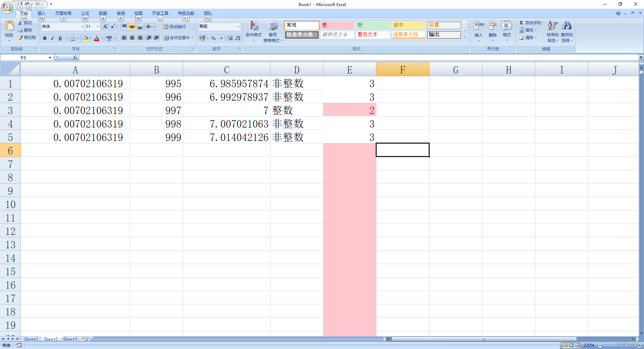Open the text orientation tool
Viewport: 644px width, 349px height.
point(150,27)
